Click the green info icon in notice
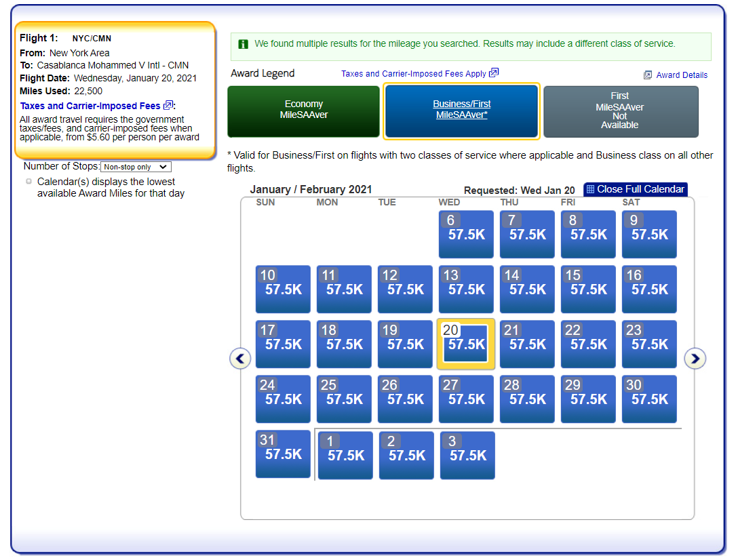The image size is (736, 560). point(243,44)
